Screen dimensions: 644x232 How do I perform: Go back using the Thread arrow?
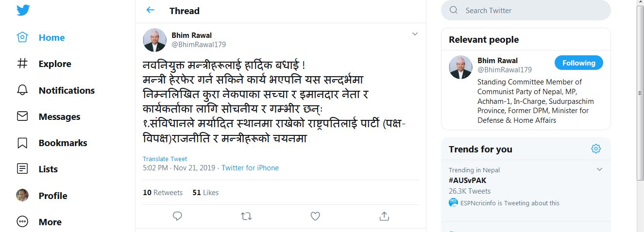click(150, 10)
